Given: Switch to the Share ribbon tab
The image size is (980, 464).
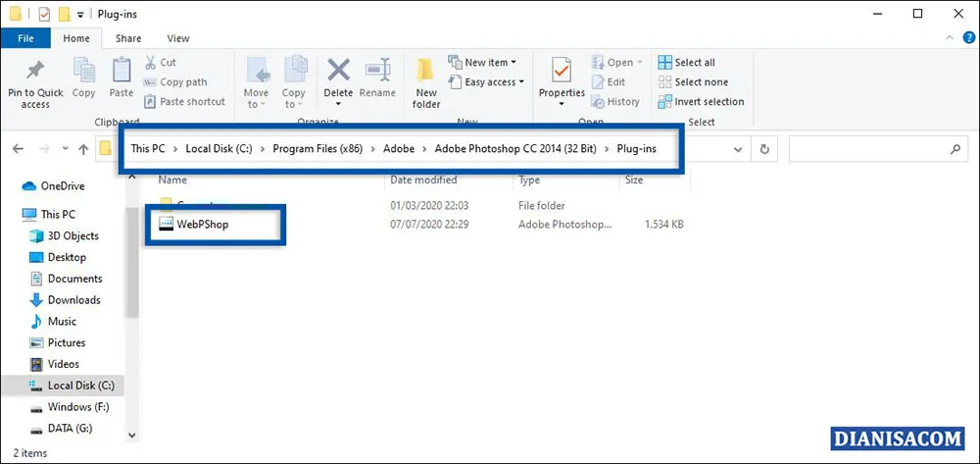Looking at the screenshot, I should click(128, 38).
